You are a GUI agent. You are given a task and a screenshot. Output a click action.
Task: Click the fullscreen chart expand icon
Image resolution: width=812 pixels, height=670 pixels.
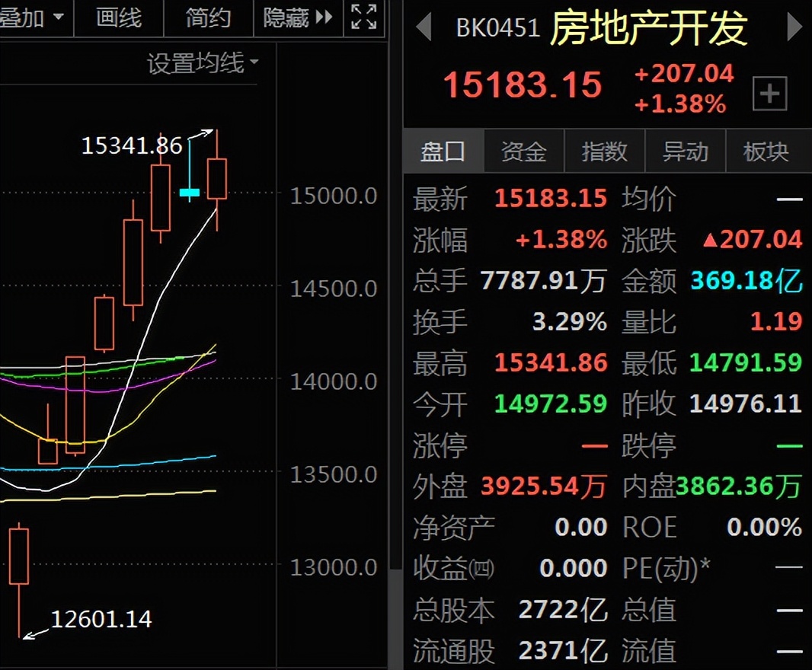click(x=363, y=17)
